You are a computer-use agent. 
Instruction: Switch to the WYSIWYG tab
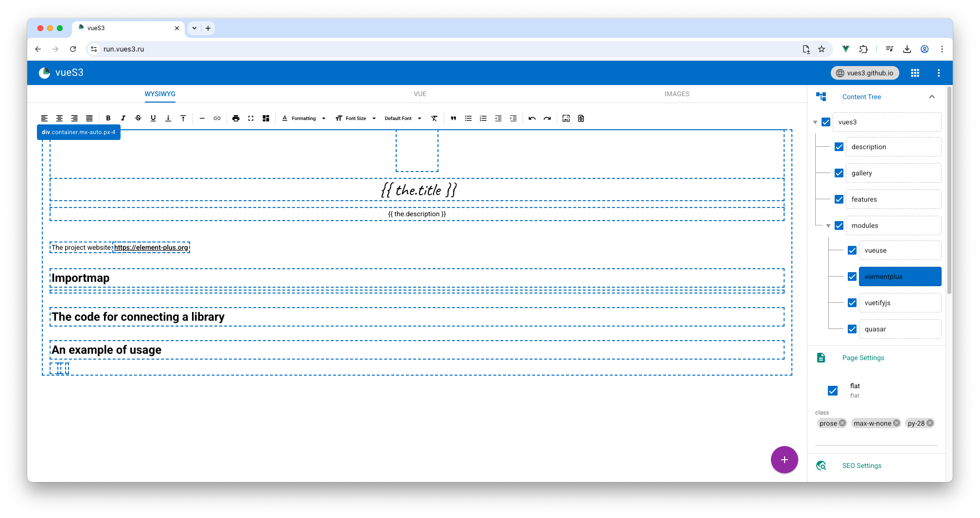click(160, 94)
